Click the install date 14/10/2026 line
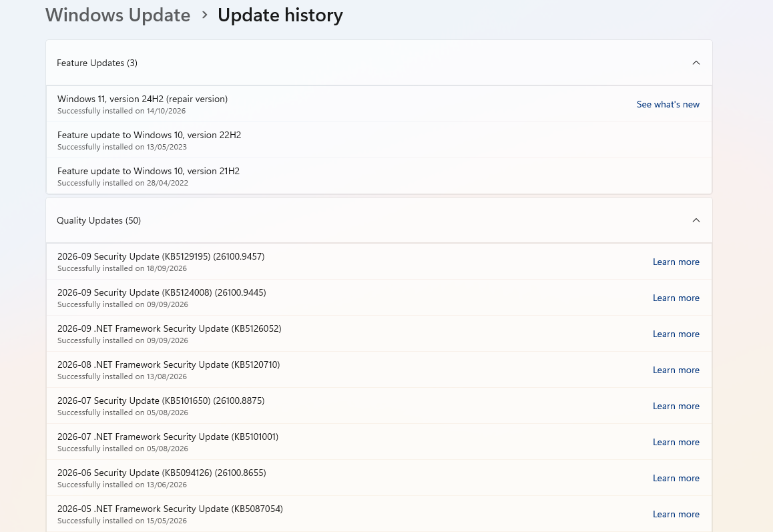The width and height of the screenshot is (773, 532). pos(121,111)
